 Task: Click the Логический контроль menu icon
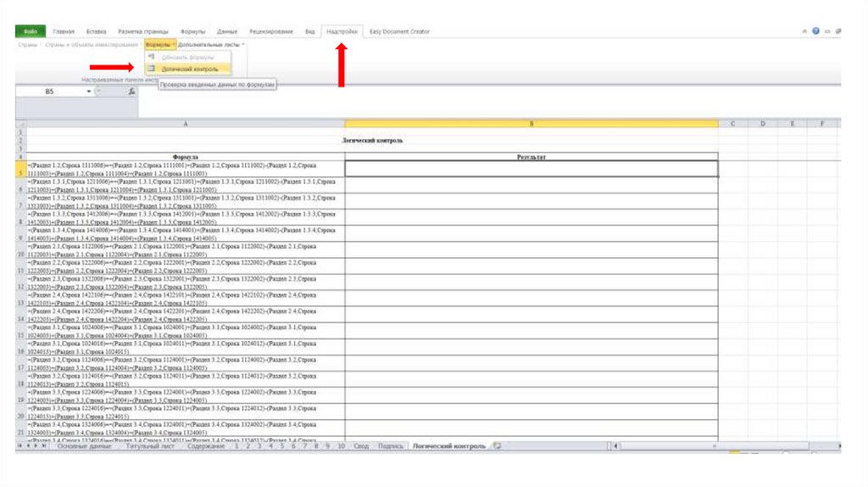(151, 69)
